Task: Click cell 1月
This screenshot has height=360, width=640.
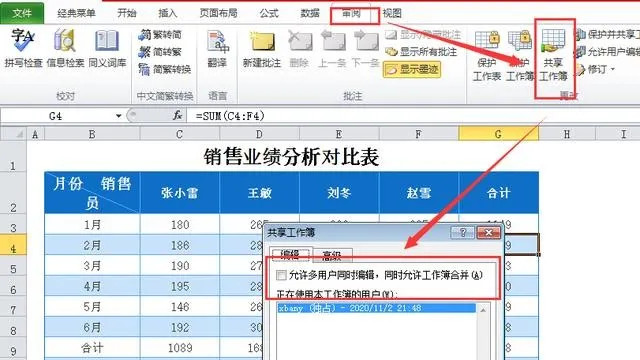Action: pos(92,224)
